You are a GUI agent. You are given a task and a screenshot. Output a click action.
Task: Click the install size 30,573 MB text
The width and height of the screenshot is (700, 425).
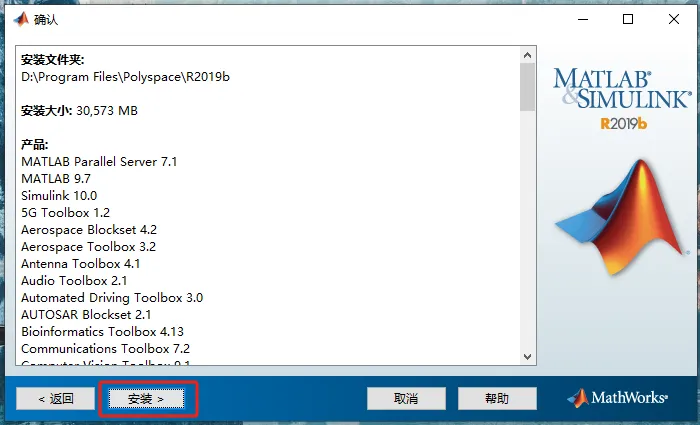(x=107, y=111)
